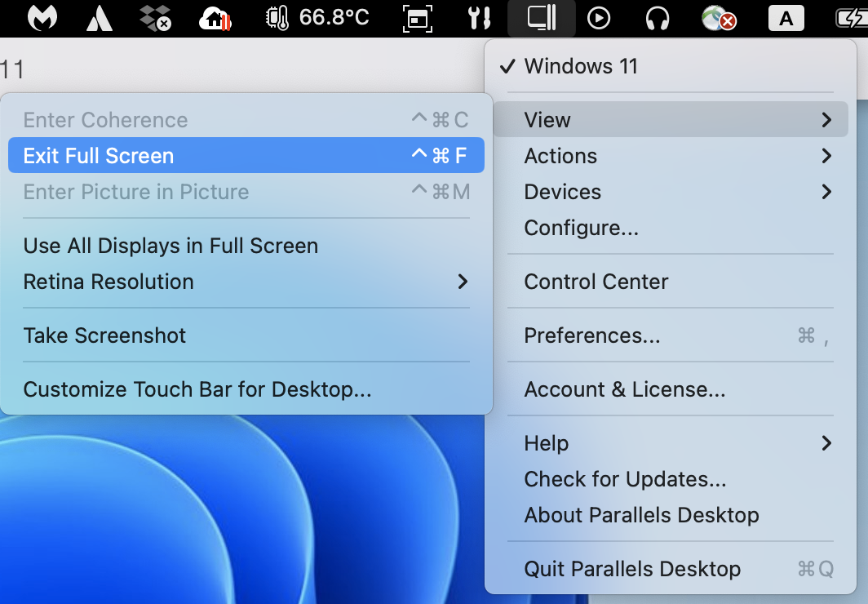Click the cloud home sync icon
The width and height of the screenshot is (868, 604).
click(x=215, y=18)
